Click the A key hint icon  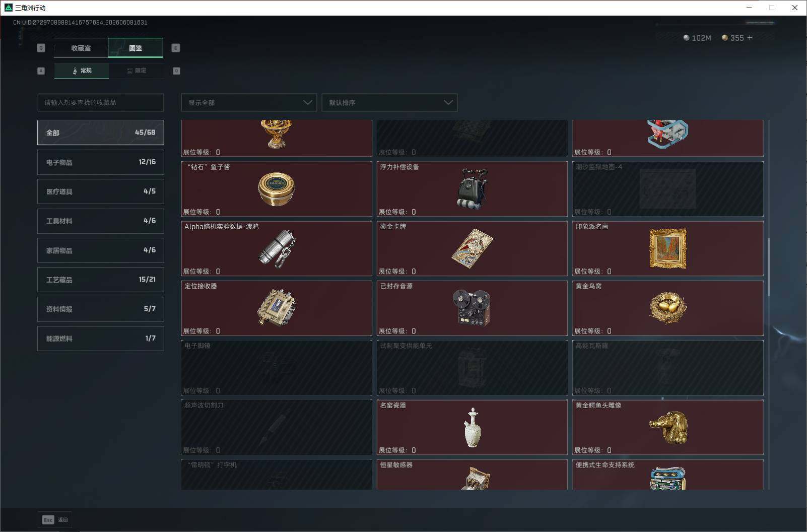[x=41, y=71]
